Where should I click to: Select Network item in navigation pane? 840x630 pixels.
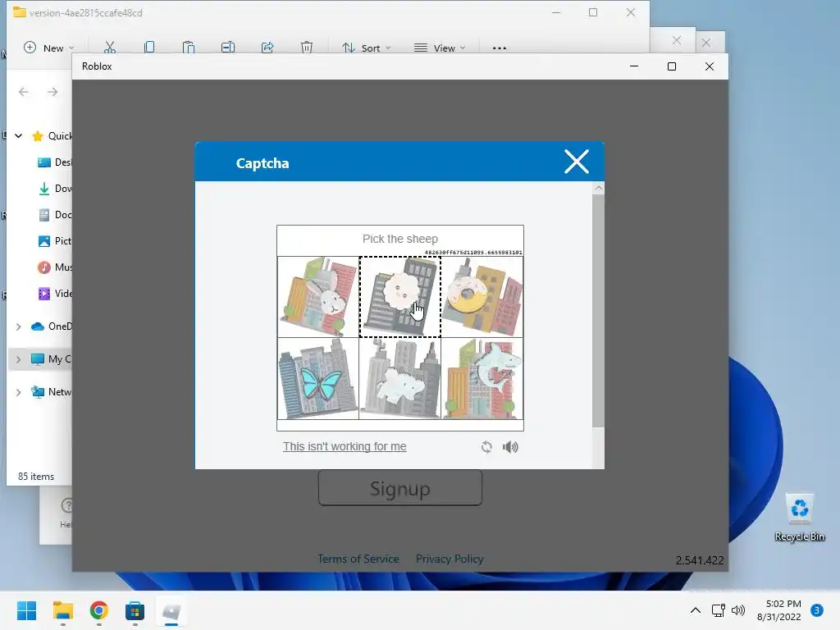tap(52, 392)
